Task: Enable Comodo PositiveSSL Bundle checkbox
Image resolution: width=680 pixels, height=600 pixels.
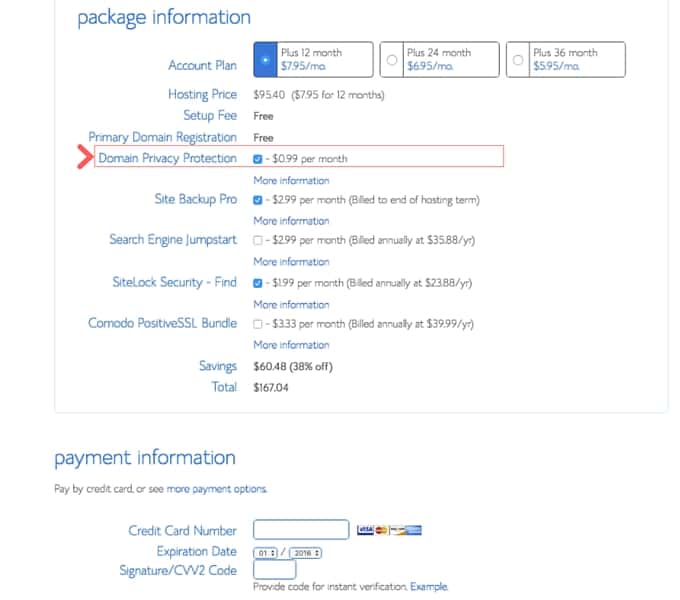Action: 258,324
